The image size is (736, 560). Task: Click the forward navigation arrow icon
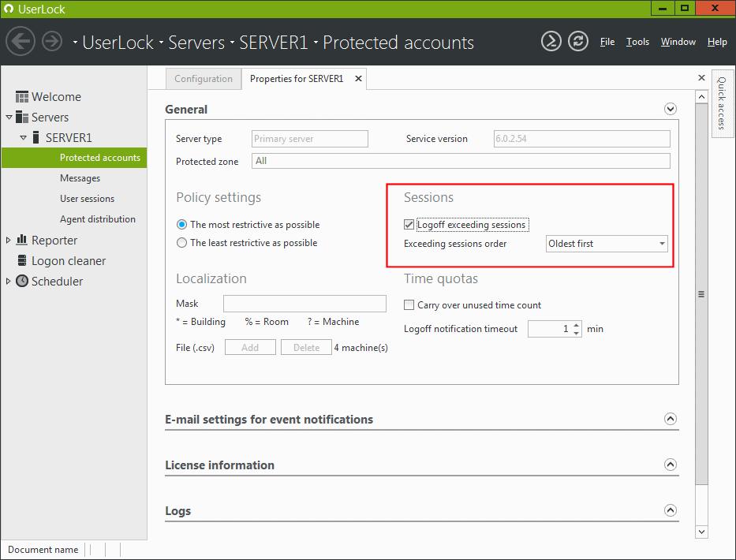pyautogui.click(x=51, y=41)
